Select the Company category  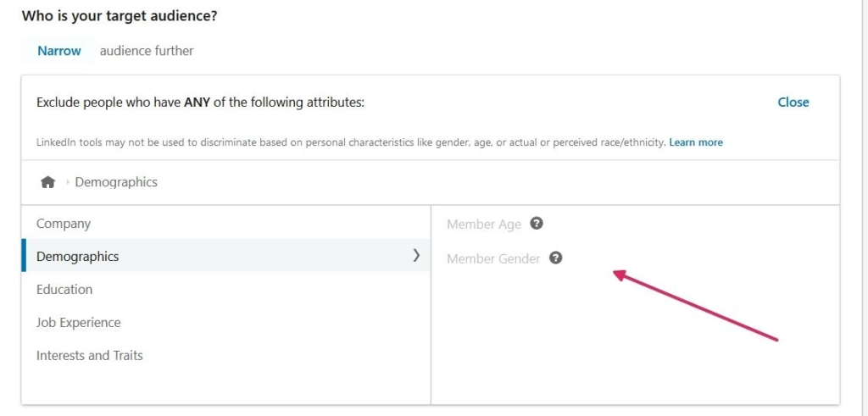[x=64, y=224]
